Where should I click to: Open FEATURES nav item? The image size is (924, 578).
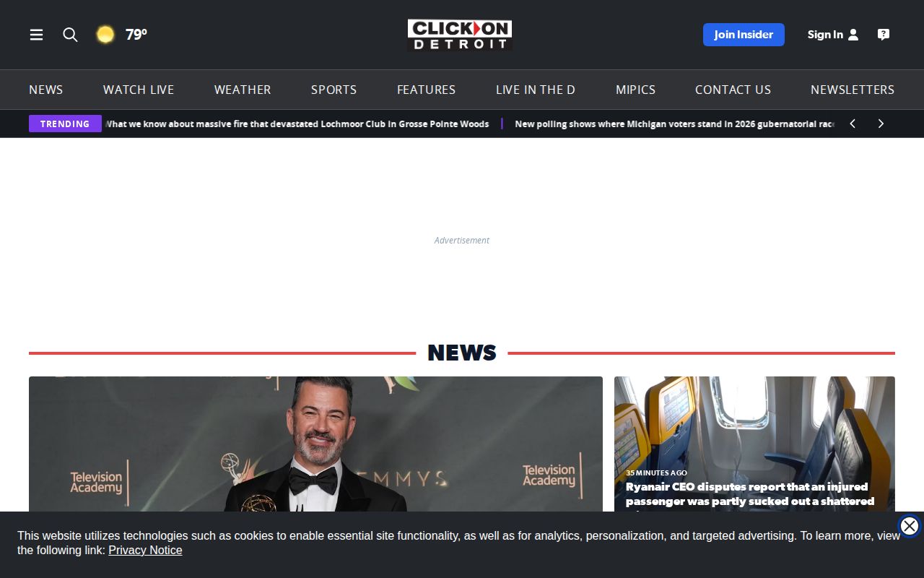[x=426, y=90]
